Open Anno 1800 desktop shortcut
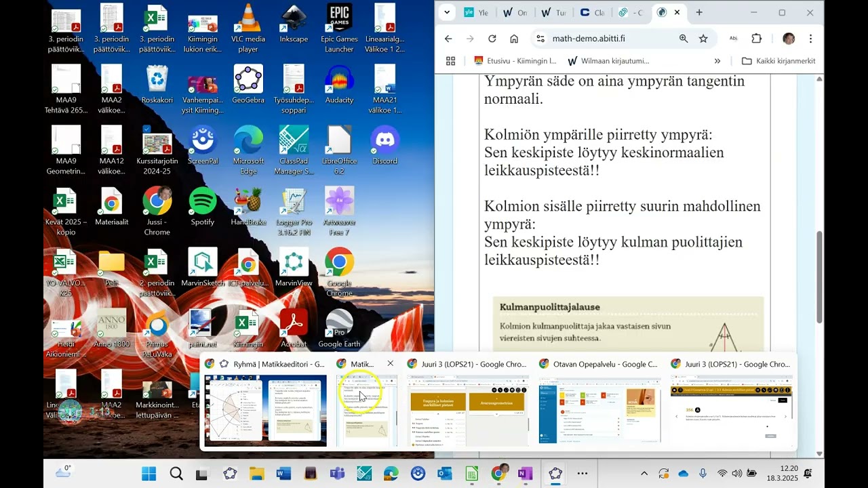 [x=112, y=329]
